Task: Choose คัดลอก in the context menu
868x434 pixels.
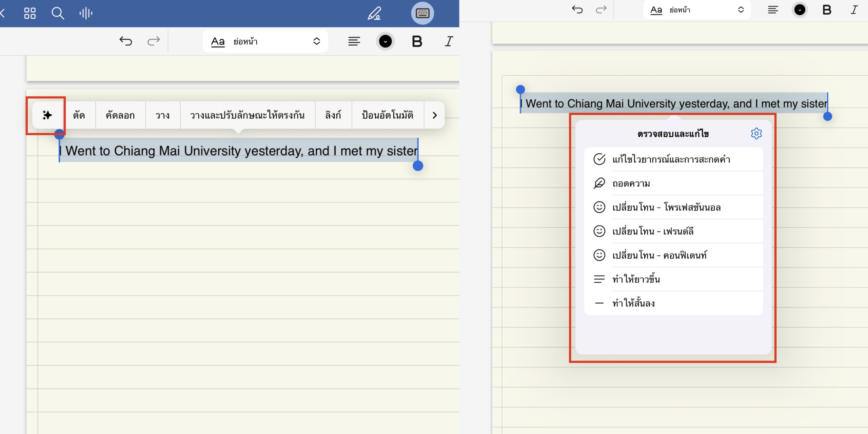Action: [120, 115]
